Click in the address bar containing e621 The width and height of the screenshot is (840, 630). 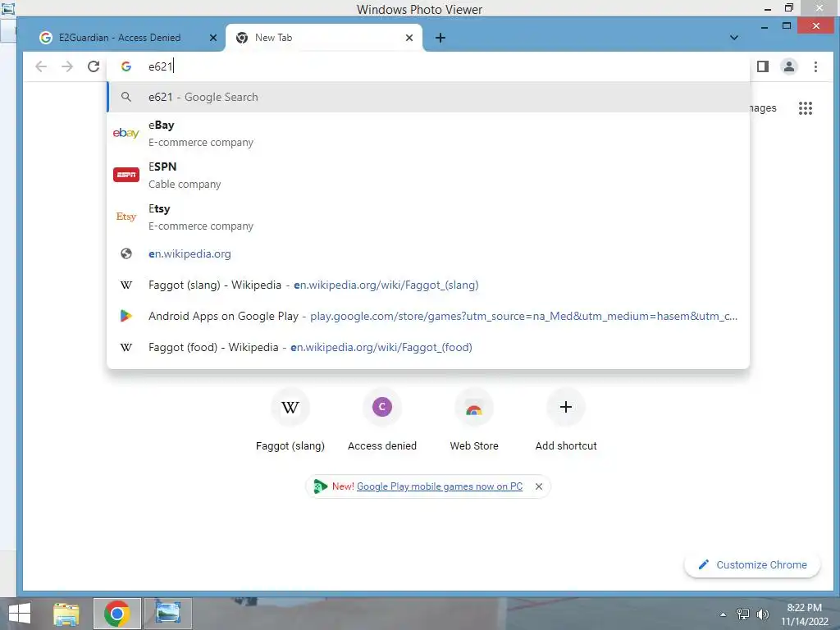428,66
